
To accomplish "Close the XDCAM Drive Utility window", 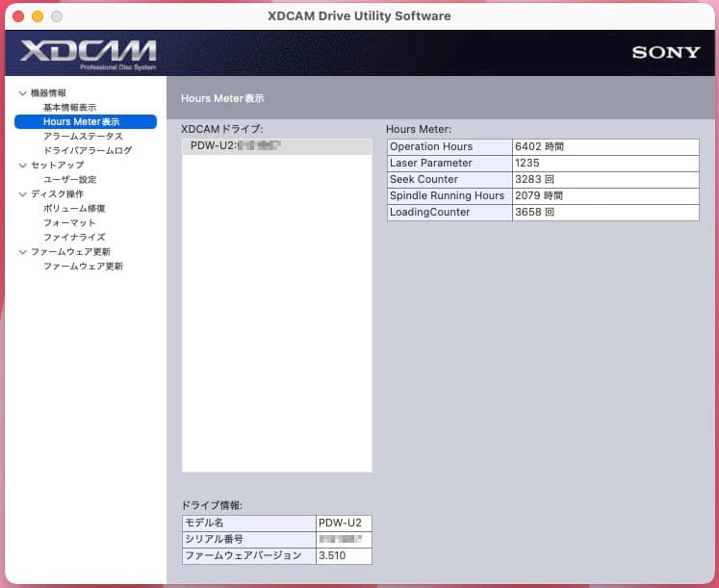I will coord(18,16).
